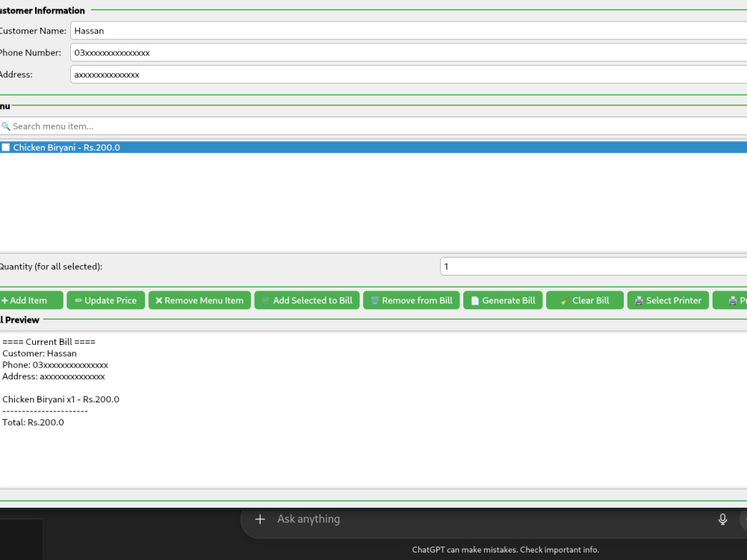Click the broom icon on Clear Bill
This screenshot has height=560, width=747.
(x=565, y=300)
